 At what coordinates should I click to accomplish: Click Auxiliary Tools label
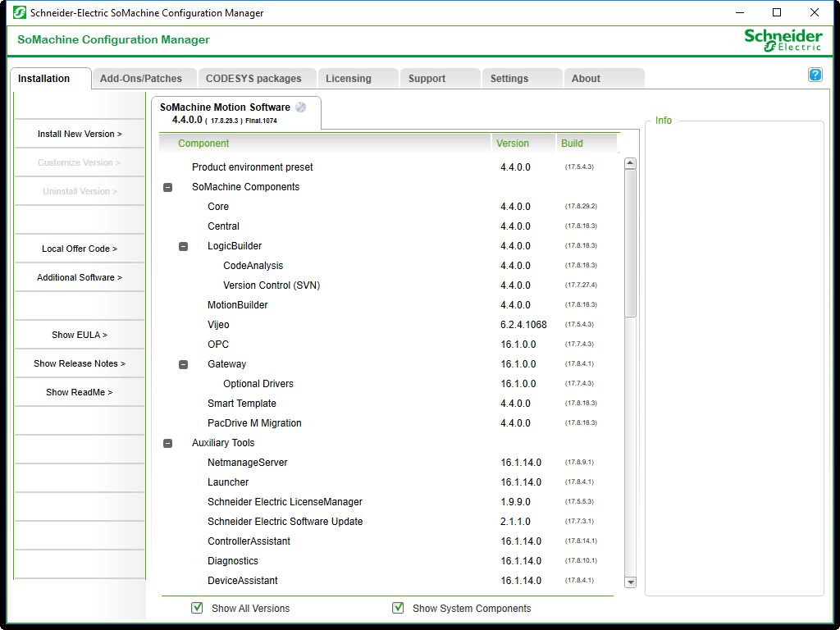tap(223, 443)
